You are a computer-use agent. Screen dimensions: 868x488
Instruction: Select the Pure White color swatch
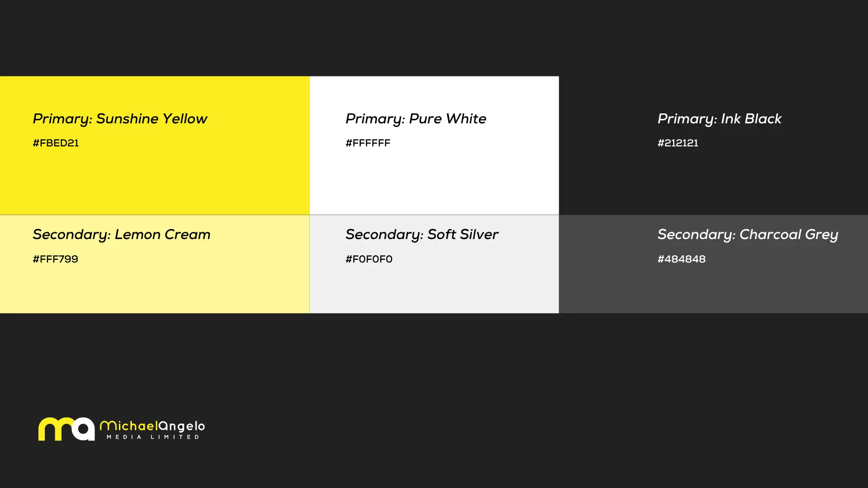434,181
